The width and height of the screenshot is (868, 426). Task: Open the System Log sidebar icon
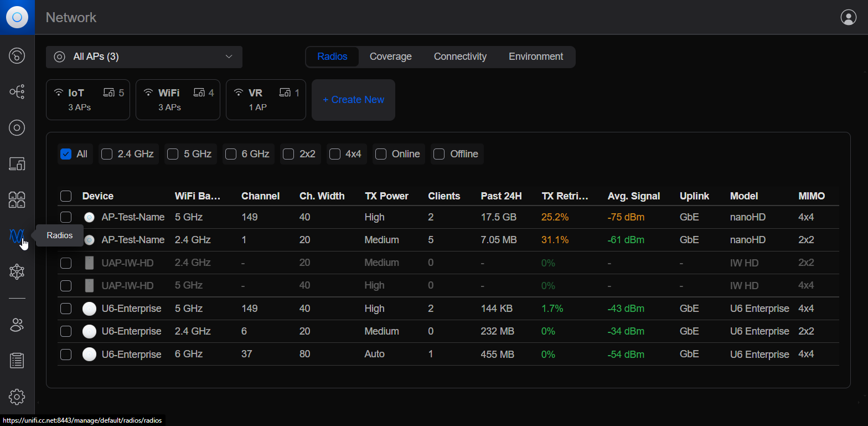click(17, 361)
